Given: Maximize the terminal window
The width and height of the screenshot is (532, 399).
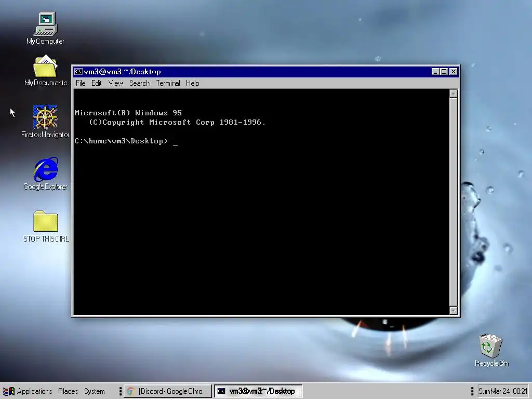Looking at the screenshot, I should pos(444,72).
